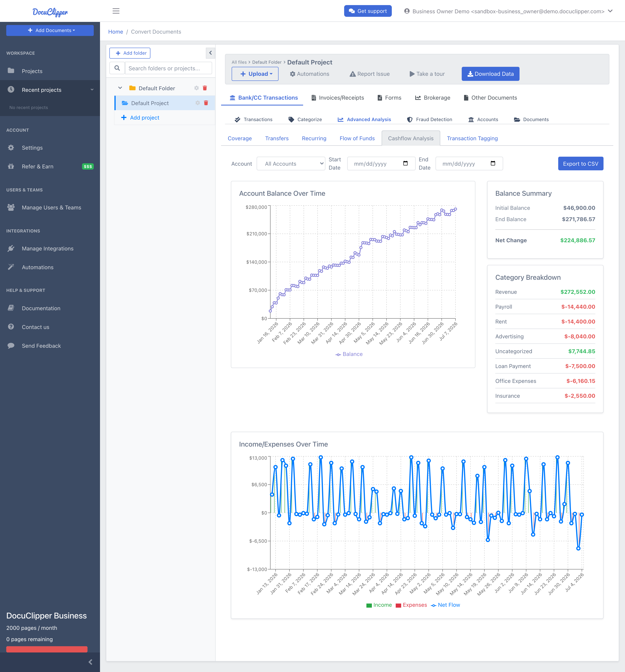The height and width of the screenshot is (672, 625).
Task: Click the Manage Integrations plug icon
Action: pyautogui.click(x=11, y=248)
